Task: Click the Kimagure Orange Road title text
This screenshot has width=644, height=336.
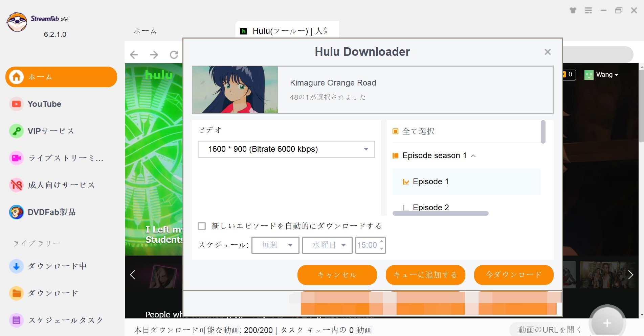Action: tap(333, 83)
